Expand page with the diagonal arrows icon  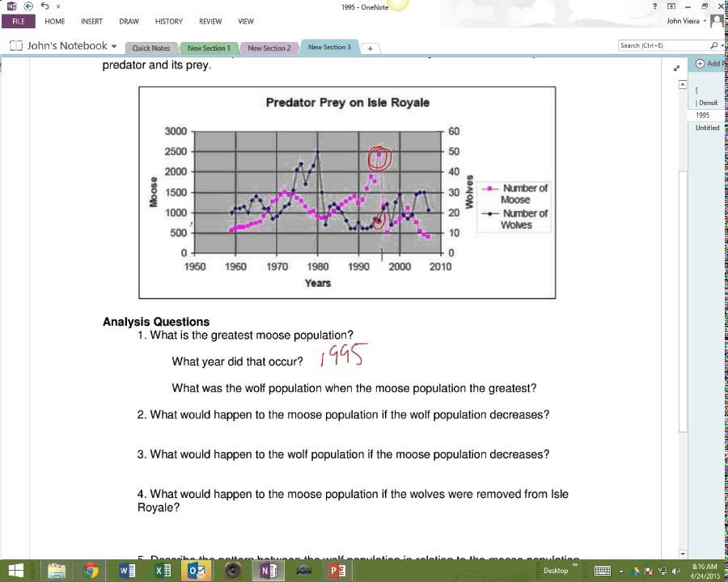pyautogui.click(x=676, y=68)
